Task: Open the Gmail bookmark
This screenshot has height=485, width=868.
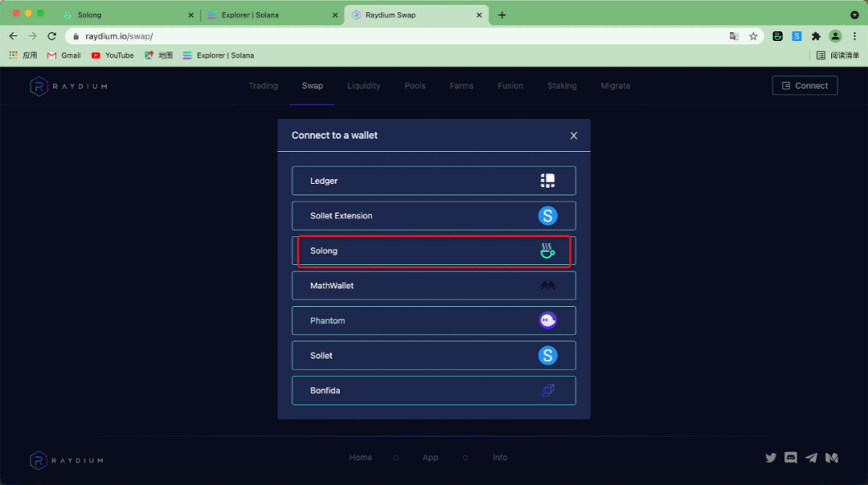Action: coord(64,55)
